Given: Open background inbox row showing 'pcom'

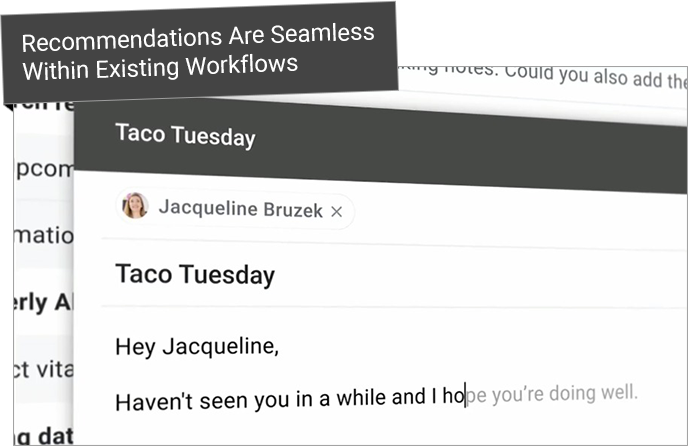Looking at the screenshot, I should click(x=43, y=169).
